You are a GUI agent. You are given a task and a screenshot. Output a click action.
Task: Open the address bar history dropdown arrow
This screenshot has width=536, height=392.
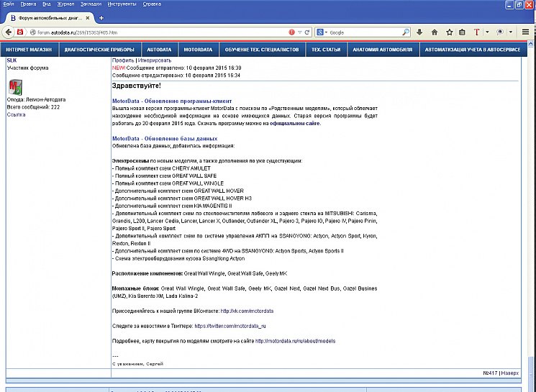(x=300, y=32)
